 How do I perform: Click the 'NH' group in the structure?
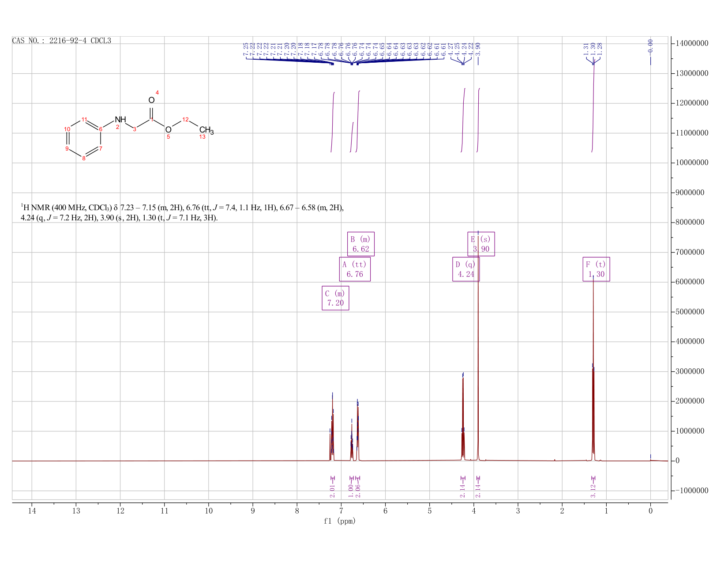[120, 120]
